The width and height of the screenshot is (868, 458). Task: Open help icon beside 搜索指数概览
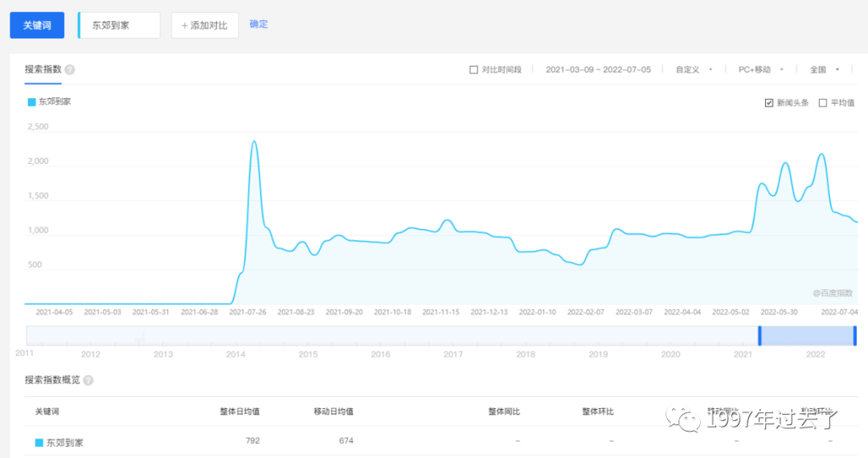pyautogui.click(x=88, y=380)
